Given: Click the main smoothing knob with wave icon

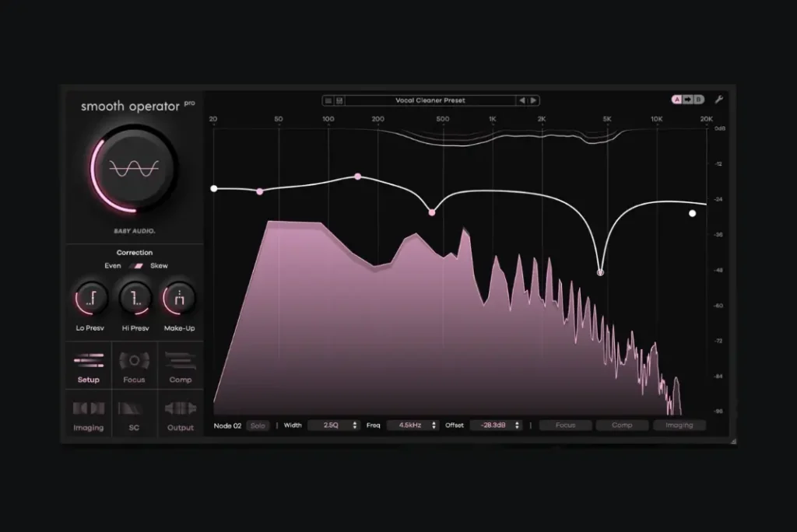Looking at the screenshot, I should 134,169.
